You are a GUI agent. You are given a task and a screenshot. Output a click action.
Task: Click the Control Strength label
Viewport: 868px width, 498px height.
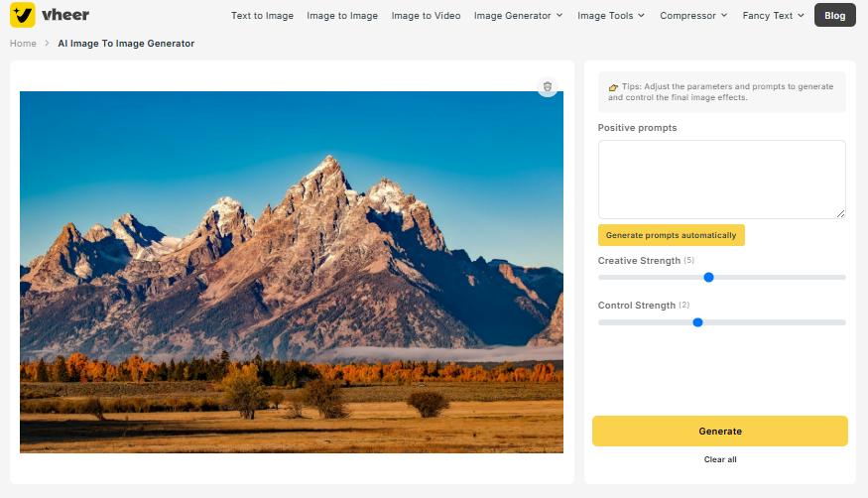[637, 306]
